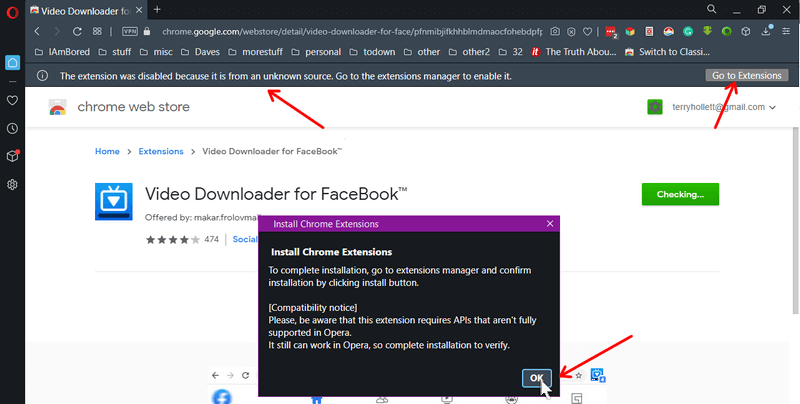
Task: Click the chrome web store logo
Action: [119, 107]
